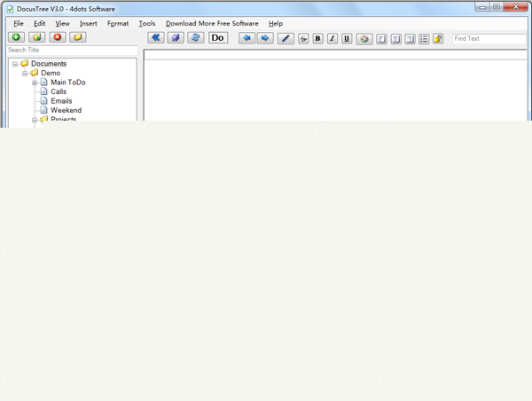The width and height of the screenshot is (532, 401).
Task: Click the blue right arrow button
Action: pyautogui.click(x=265, y=38)
